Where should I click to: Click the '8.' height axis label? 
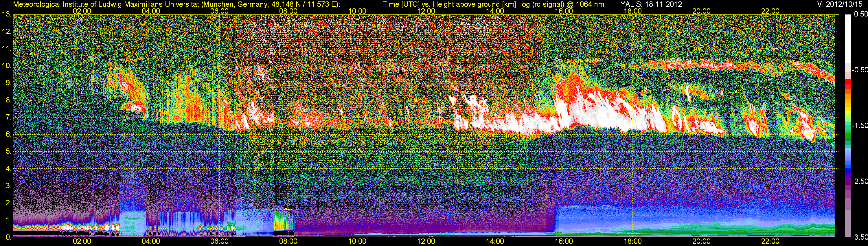coord(8,100)
